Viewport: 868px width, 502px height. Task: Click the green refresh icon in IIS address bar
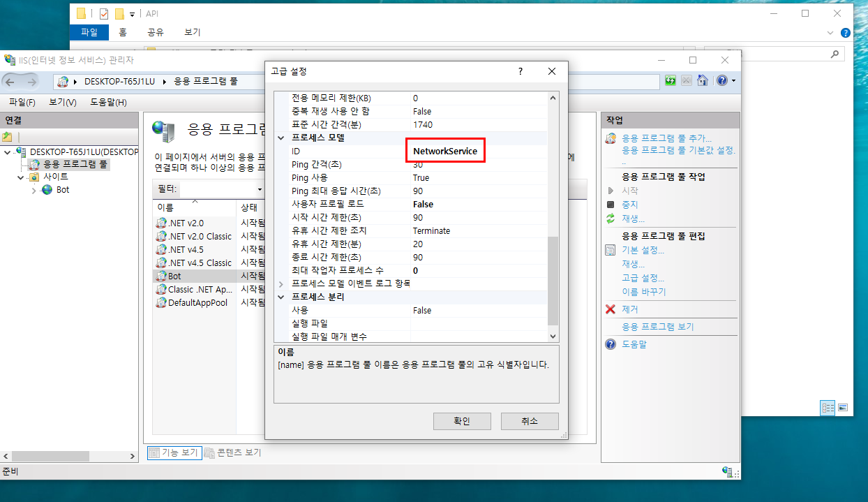coord(671,81)
